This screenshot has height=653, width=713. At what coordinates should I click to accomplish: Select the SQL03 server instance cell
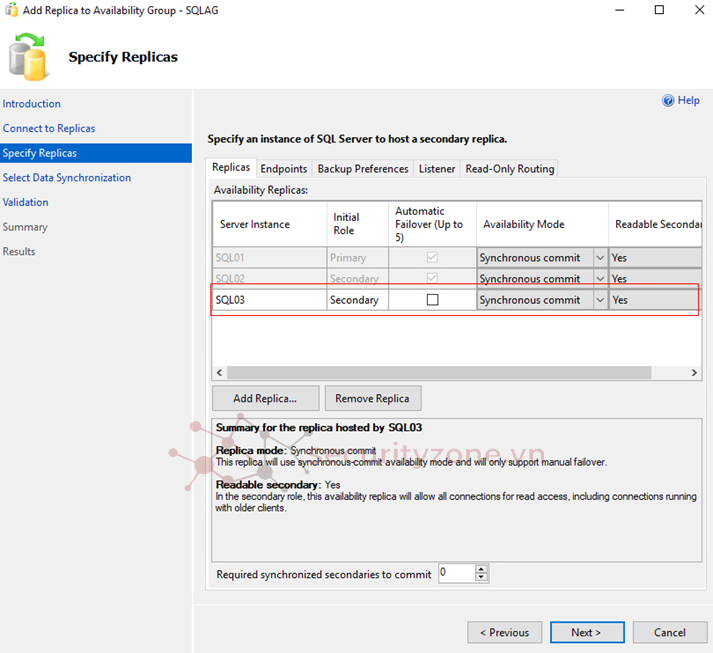(x=268, y=300)
